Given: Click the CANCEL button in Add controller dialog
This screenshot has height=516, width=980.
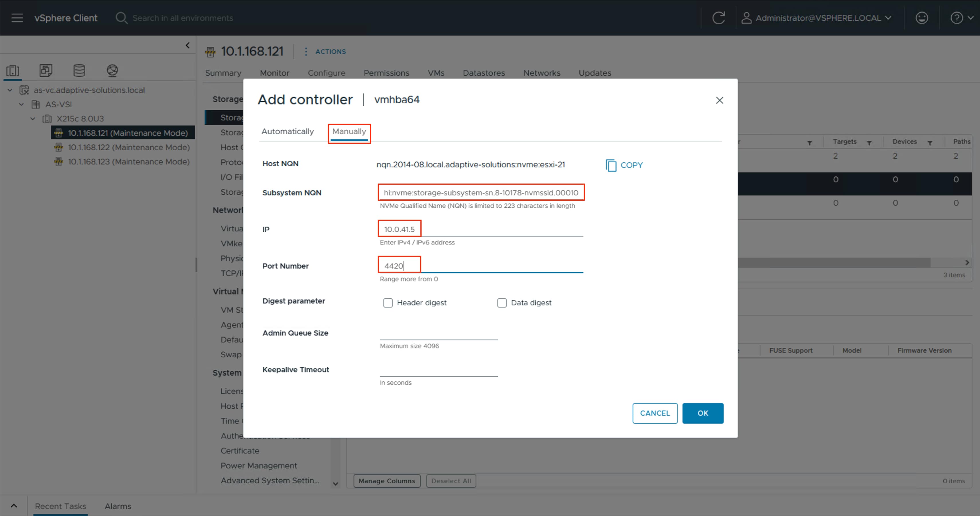Looking at the screenshot, I should (655, 413).
